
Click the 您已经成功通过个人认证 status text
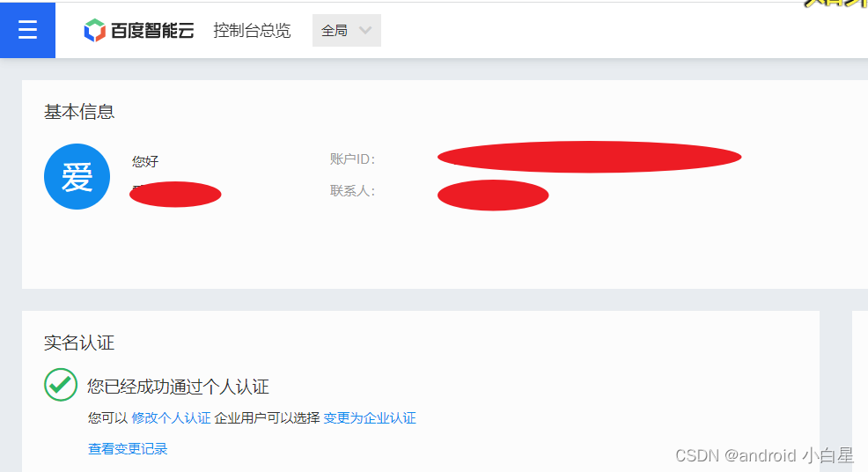(178, 387)
